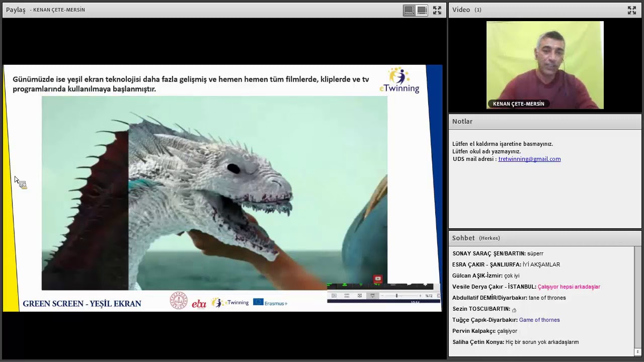Click the Notlar pod title

coord(462,121)
